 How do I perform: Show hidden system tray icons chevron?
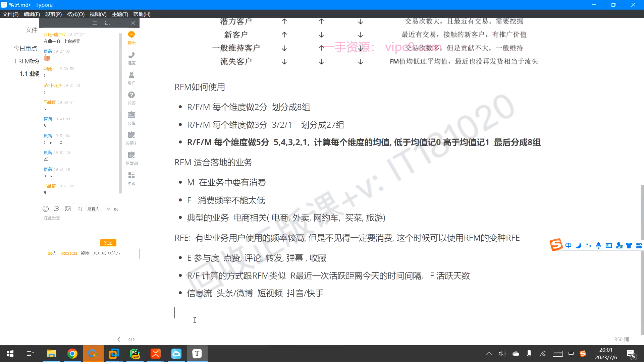[489, 354]
